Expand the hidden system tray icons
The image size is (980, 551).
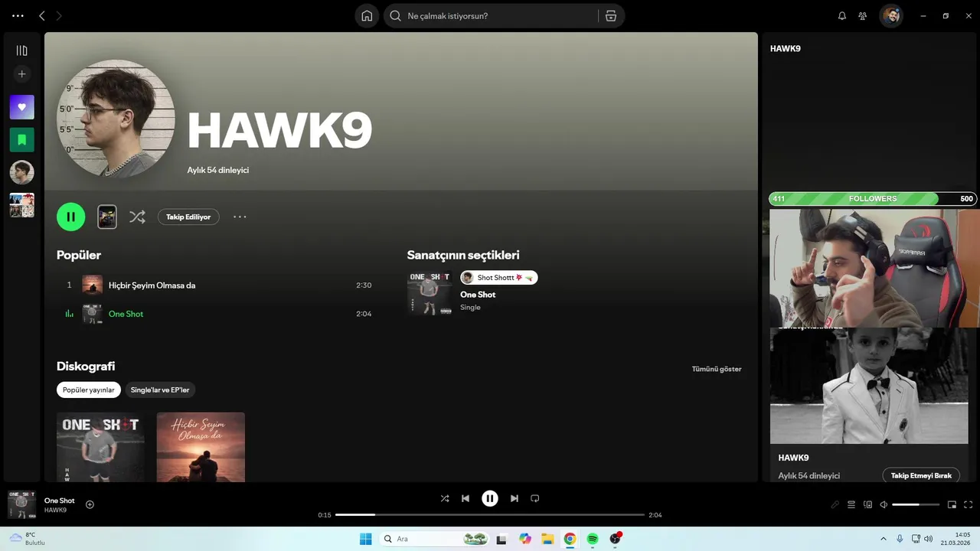(x=884, y=539)
